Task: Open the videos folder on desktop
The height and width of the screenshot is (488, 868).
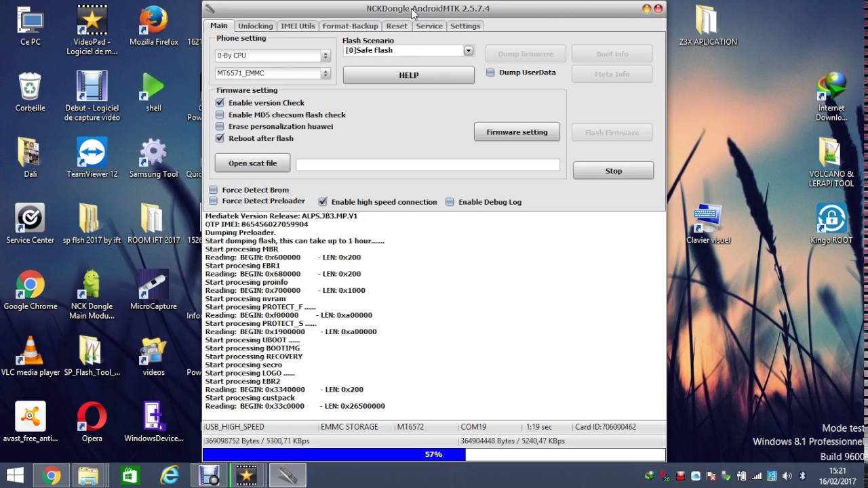Action: pos(153,356)
